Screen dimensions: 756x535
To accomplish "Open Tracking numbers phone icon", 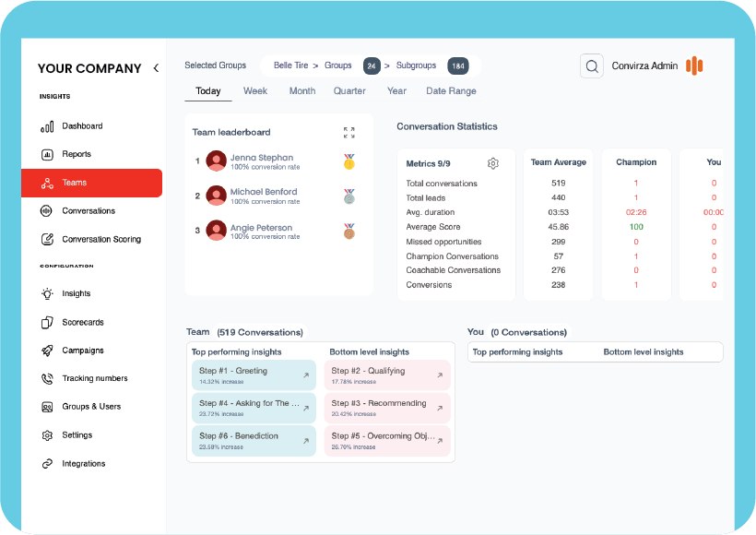I will point(47,378).
